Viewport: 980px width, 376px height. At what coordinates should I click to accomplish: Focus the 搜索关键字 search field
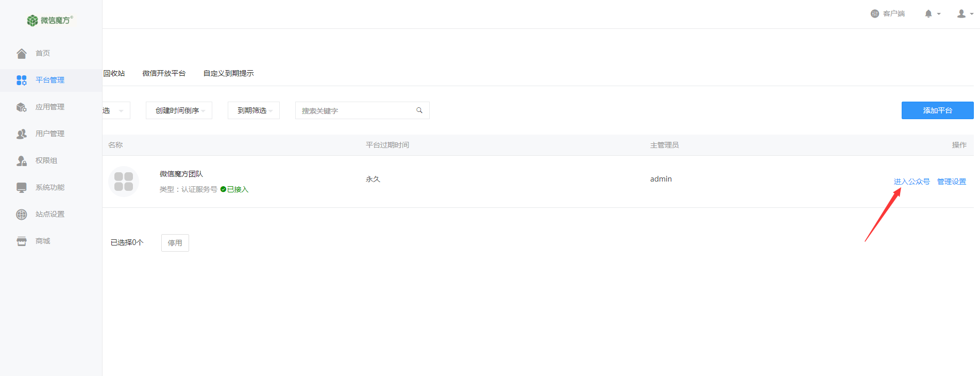click(356, 110)
